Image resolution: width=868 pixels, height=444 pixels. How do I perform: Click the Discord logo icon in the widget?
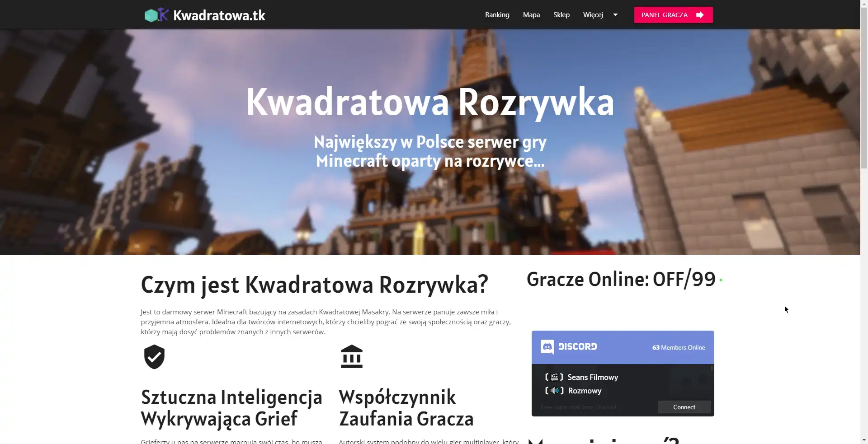pos(547,347)
